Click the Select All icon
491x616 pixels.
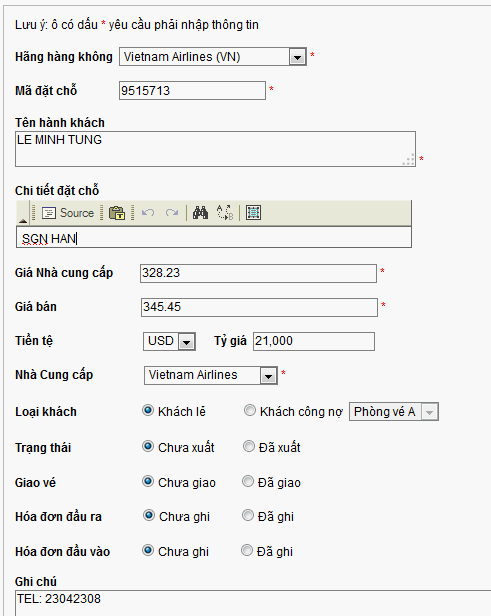point(253,213)
